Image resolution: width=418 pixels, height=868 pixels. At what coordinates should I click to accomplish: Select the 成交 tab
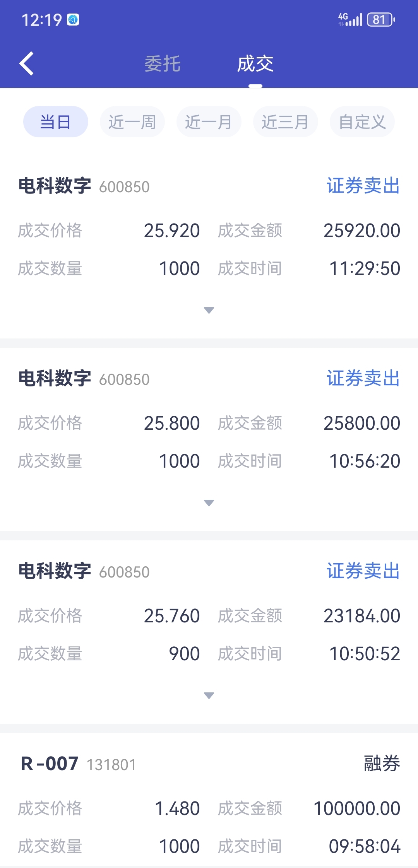(255, 63)
